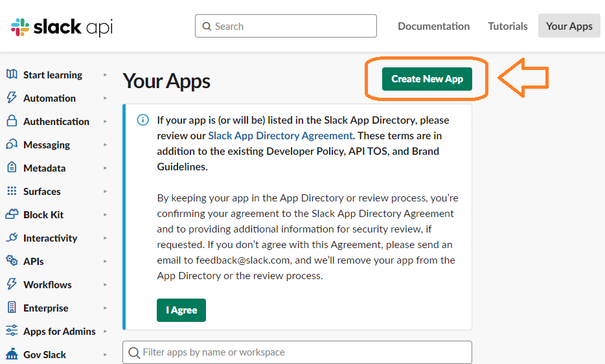Click the Automation lightning bolt icon
Screen dimensions: 605x364
[12, 98]
